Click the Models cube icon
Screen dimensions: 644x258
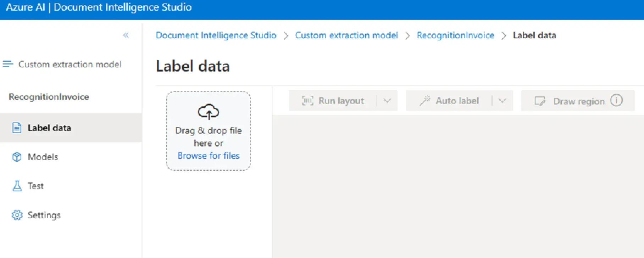click(17, 157)
